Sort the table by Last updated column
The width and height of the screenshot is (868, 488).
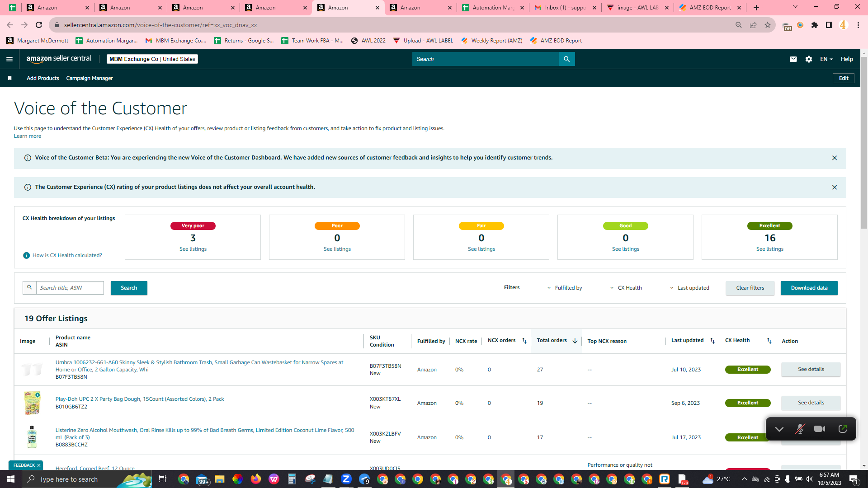pos(712,341)
